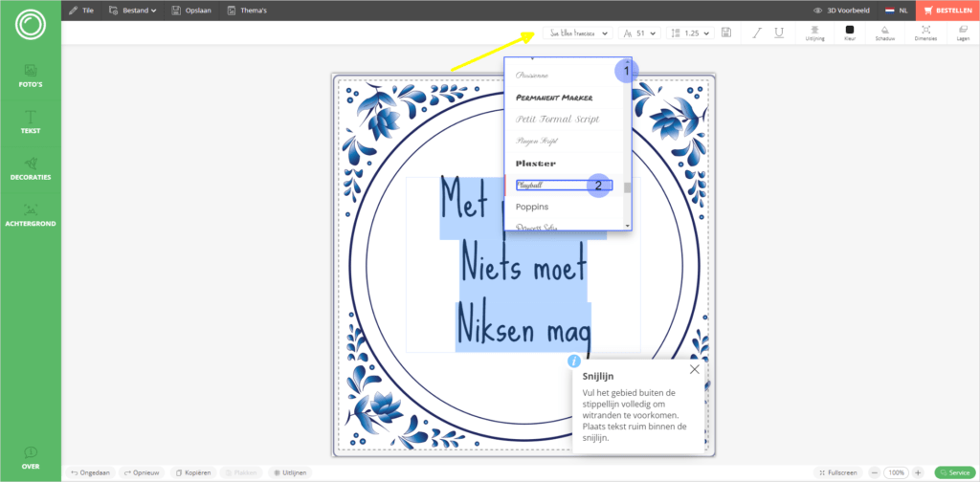This screenshot has width=980, height=482.
Task: Close the Snijlijn info popup
Action: point(695,369)
